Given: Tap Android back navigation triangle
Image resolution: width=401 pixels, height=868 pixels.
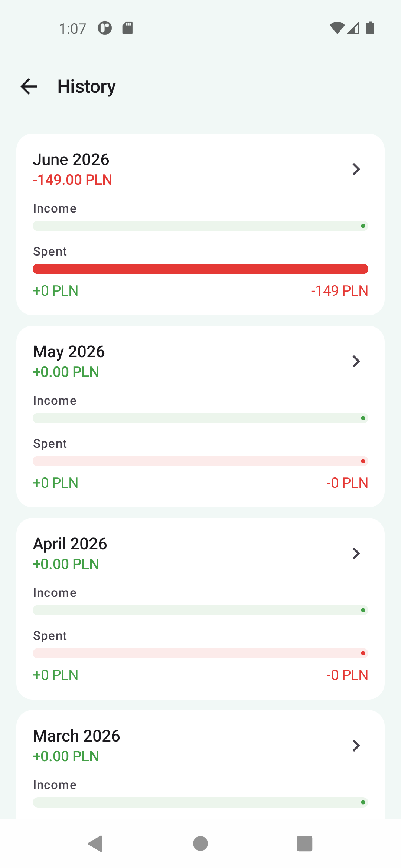Looking at the screenshot, I should (95, 844).
